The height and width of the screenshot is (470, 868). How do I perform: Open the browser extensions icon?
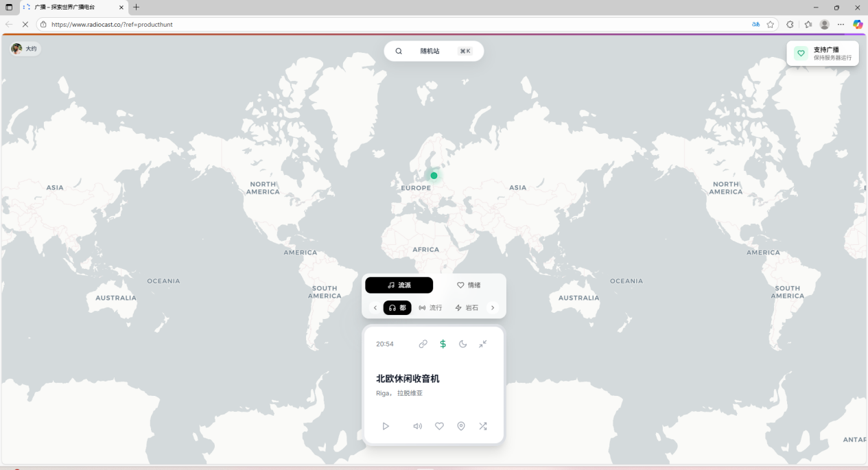point(790,24)
